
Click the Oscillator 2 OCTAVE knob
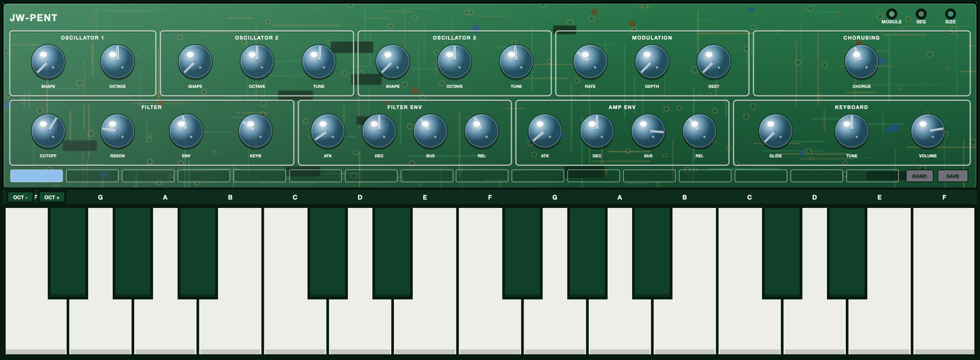click(x=257, y=62)
